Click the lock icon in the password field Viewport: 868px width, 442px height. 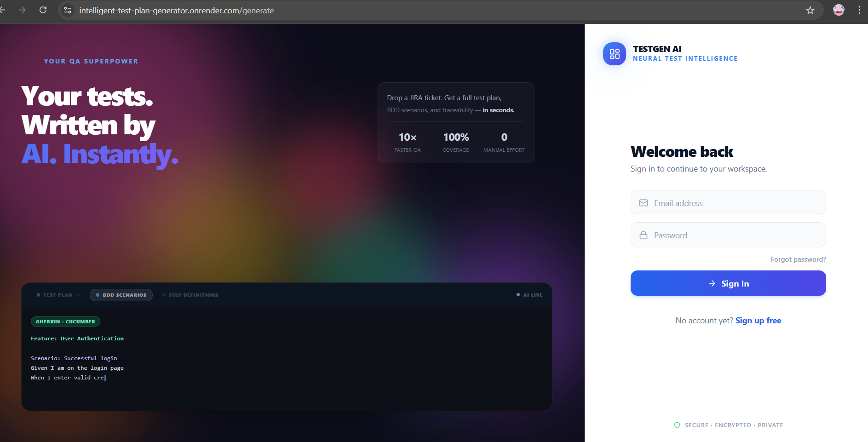643,235
